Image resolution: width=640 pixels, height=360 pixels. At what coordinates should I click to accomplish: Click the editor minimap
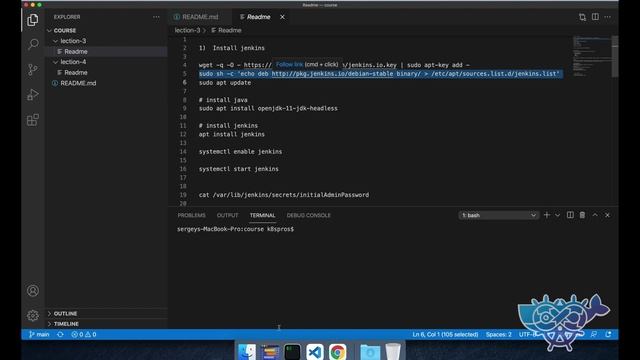pyautogui.click(x=591, y=56)
